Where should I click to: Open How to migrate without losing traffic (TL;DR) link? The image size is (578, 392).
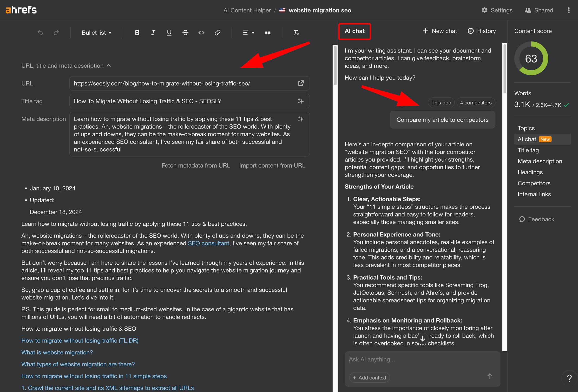click(80, 340)
